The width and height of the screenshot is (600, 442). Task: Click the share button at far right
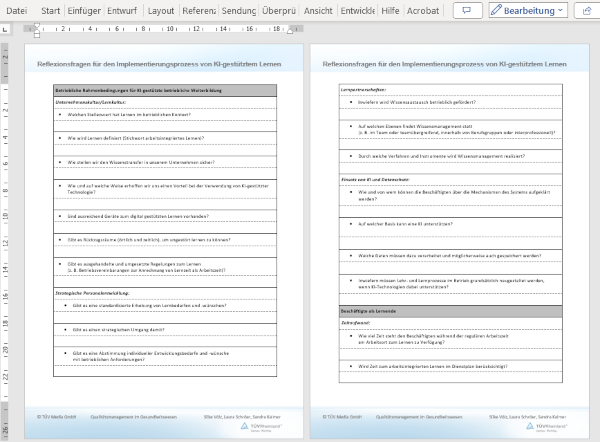[586, 10]
